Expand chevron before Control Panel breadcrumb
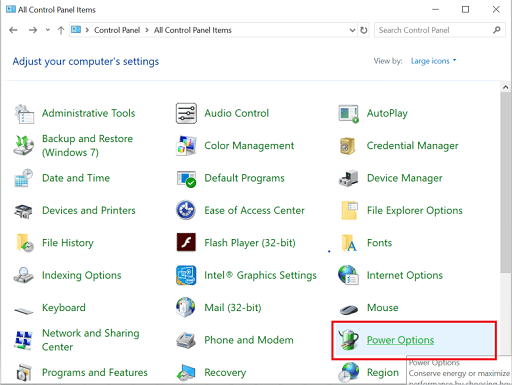The width and height of the screenshot is (512, 385). 87,30
